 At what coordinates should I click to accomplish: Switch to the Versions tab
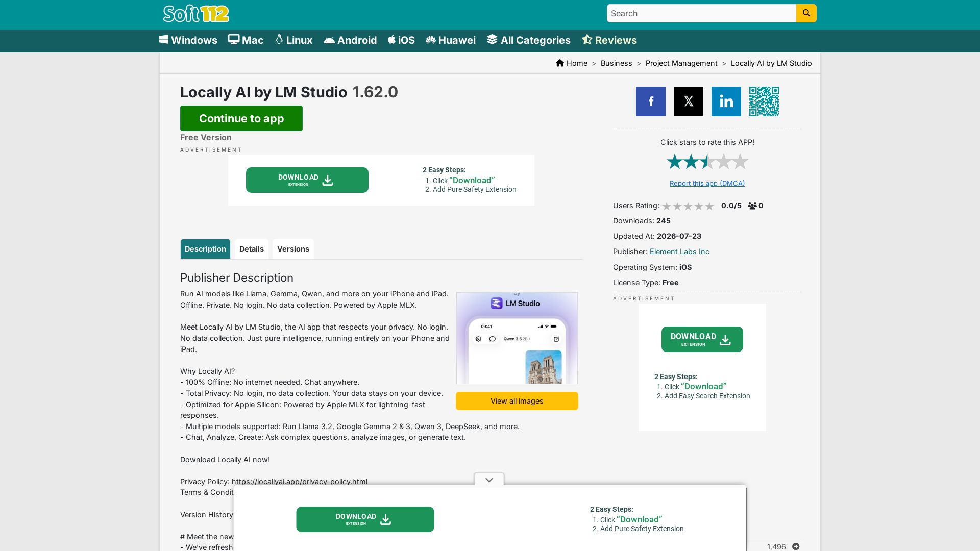(x=293, y=249)
